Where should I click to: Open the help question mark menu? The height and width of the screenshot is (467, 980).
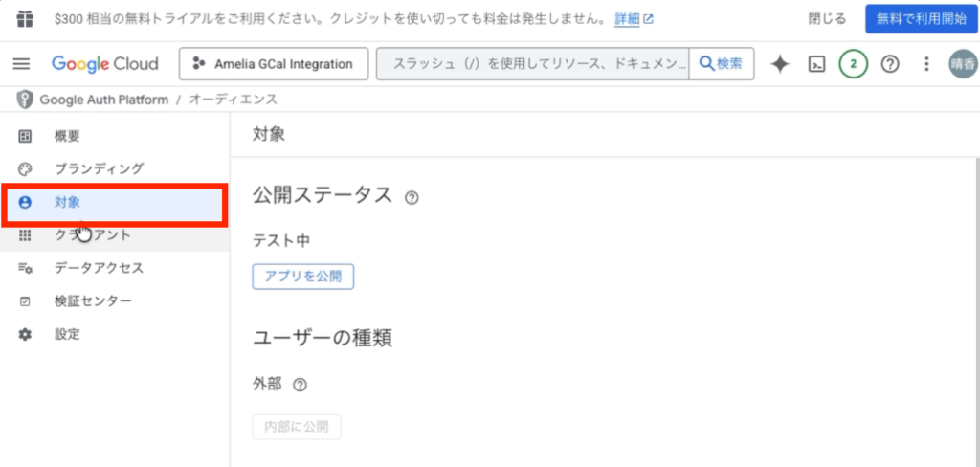(890, 64)
